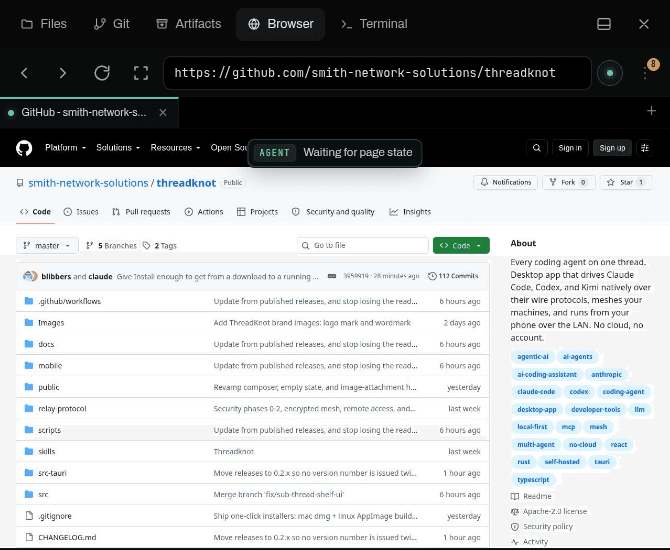Screen dimensions: 670x550
Task: Expand the master branch dropdown
Action: 47,246
